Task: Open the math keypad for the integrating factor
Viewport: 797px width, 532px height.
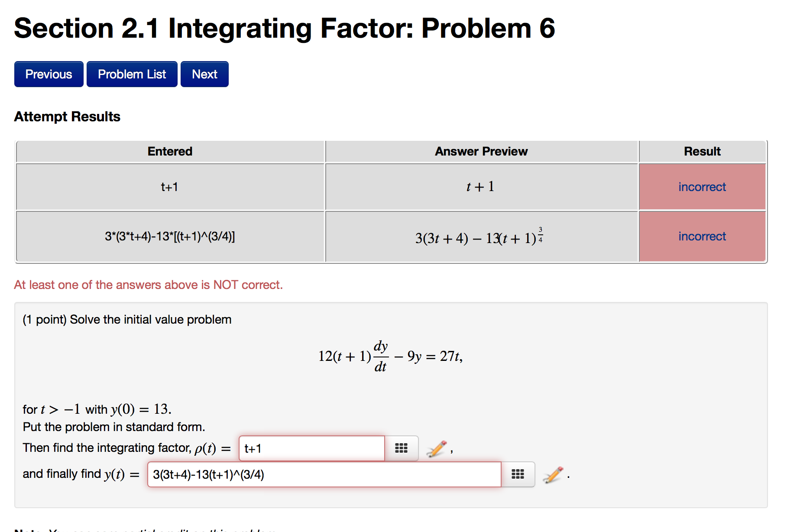Action: [x=401, y=448]
